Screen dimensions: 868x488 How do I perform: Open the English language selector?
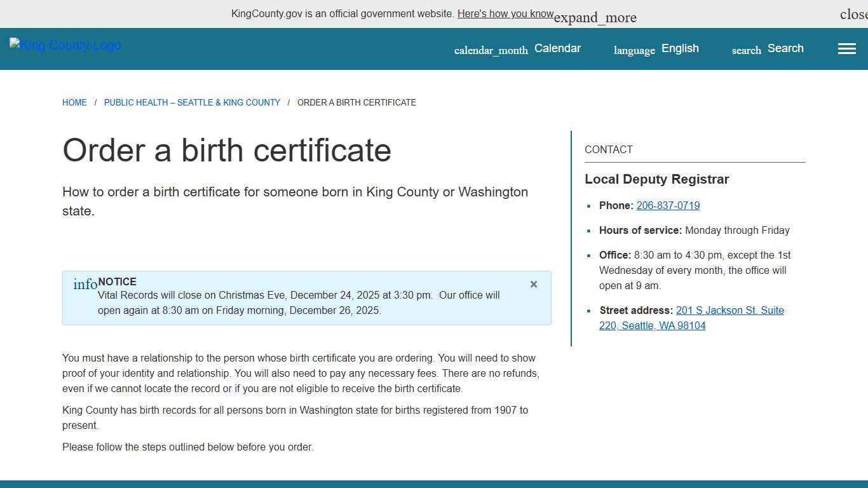pos(680,48)
